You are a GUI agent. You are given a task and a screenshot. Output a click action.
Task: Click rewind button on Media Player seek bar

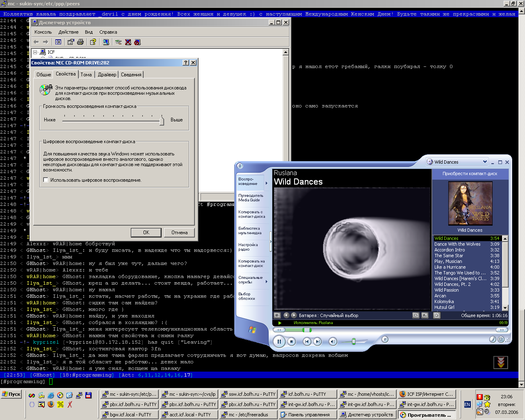click(x=279, y=330)
